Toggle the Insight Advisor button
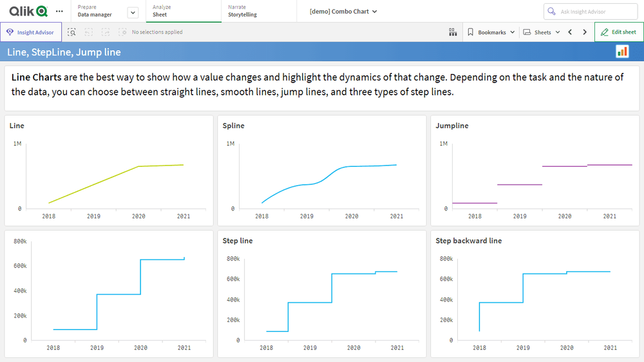644x362 pixels. 31,32
